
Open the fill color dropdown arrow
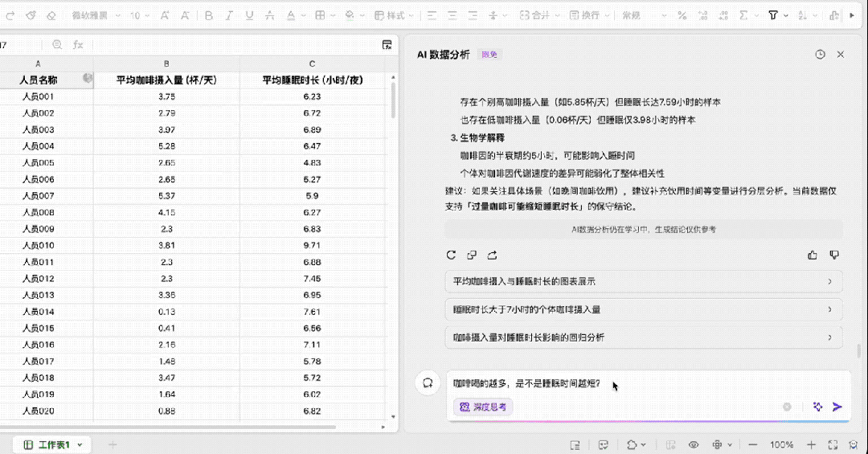pyautogui.click(x=362, y=15)
